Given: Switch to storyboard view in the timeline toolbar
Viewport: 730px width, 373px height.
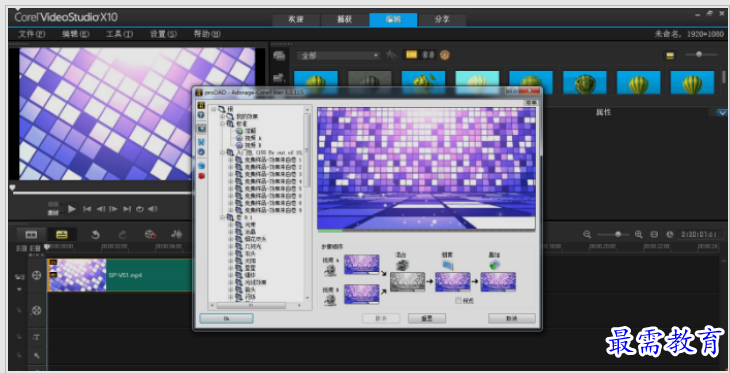Looking at the screenshot, I should tap(31, 234).
